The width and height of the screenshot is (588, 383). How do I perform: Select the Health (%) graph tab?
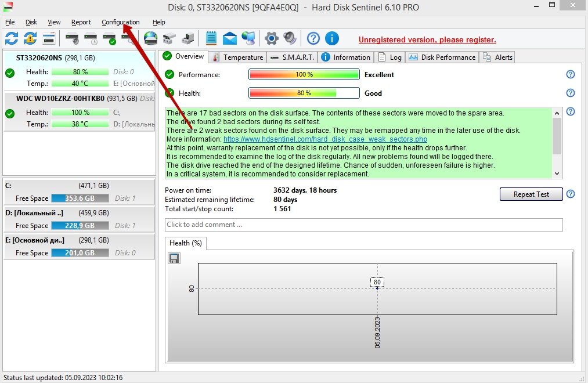click(x=186, y=243)
